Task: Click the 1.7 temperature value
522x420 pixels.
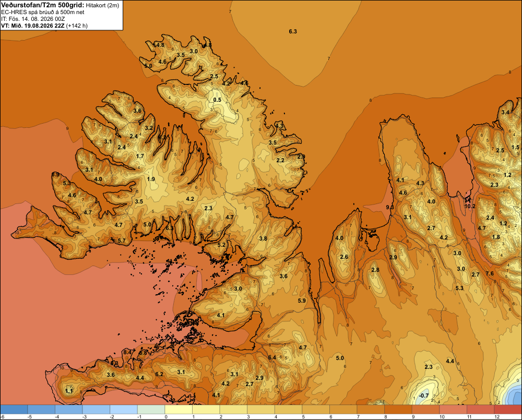Action: click(140, 156)
